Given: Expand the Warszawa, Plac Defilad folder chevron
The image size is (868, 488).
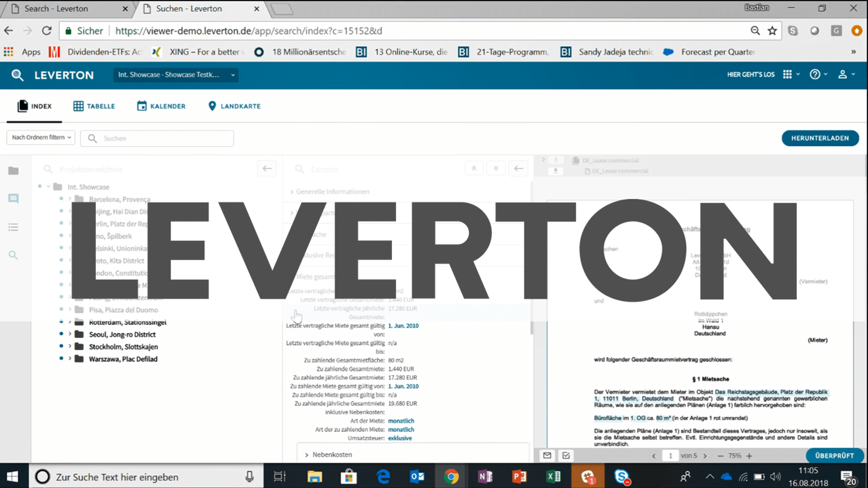Looking at the screenshot, I should click(70, 359).
